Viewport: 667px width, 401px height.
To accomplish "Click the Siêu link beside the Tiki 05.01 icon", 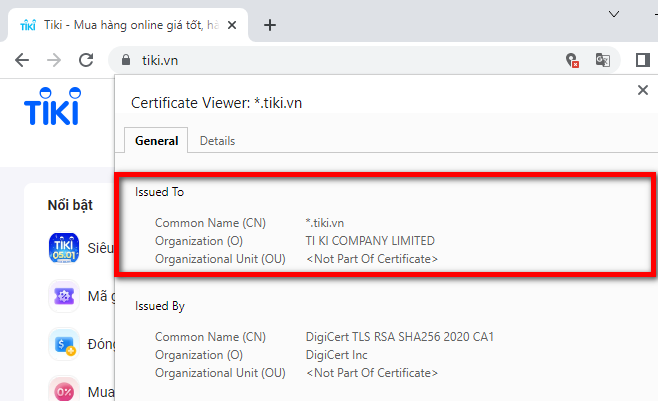I will click(100, 248).
